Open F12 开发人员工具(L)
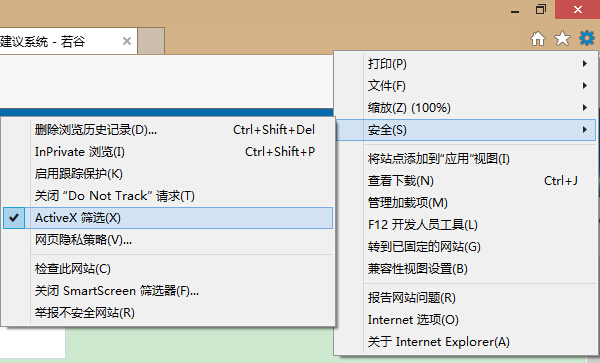The height and width of the screenshot is (363, 600). pos(465,225)
